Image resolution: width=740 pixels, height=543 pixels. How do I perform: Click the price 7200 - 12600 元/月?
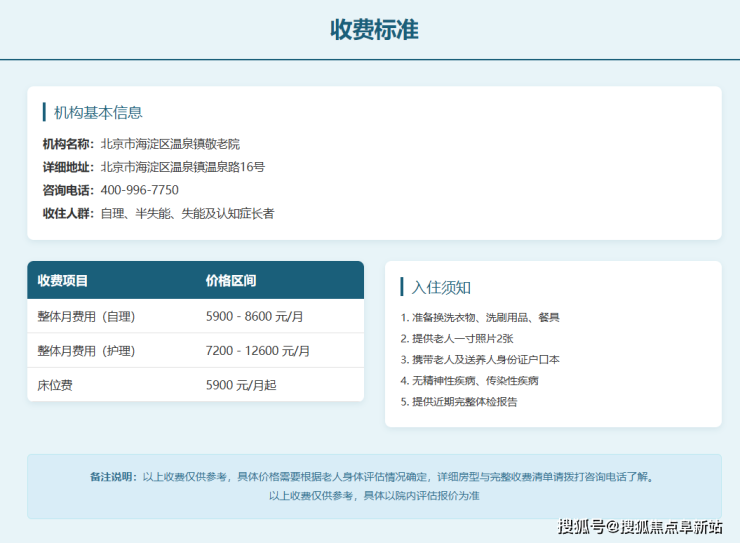point(258,351)
